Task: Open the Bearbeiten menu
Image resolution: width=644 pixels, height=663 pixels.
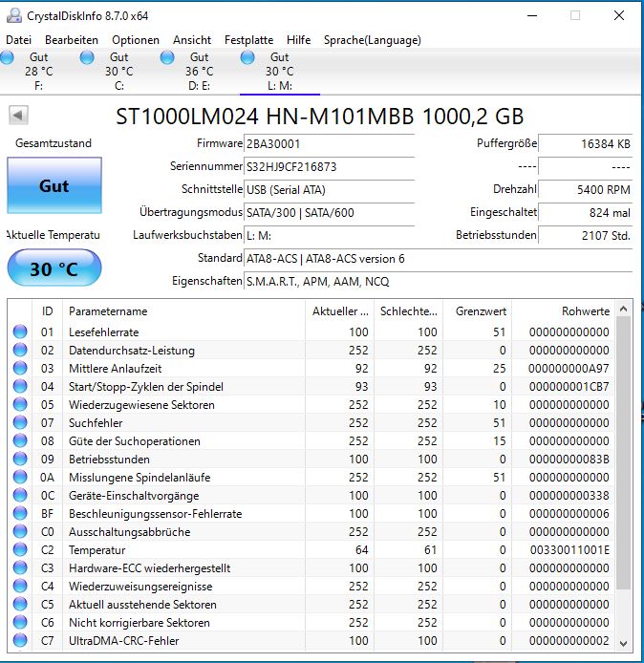Action: coord(72,40)
